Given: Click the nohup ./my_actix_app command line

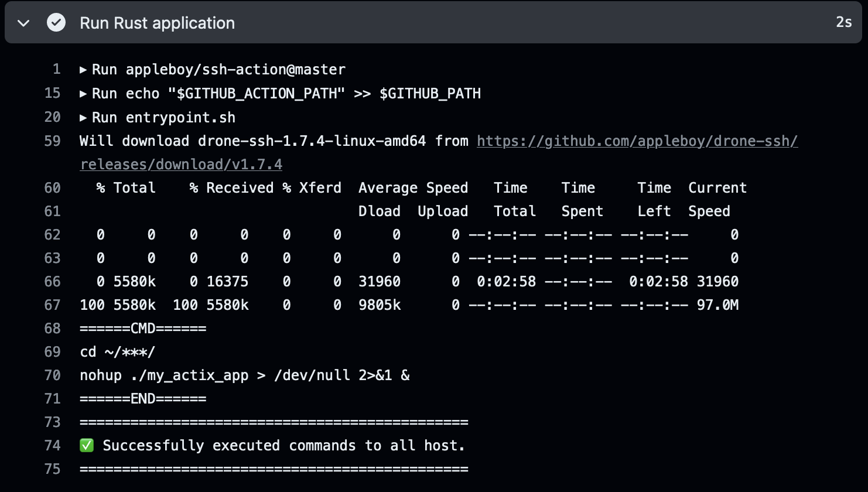Looking at the screenshot, I should click(x=244, y=375).
